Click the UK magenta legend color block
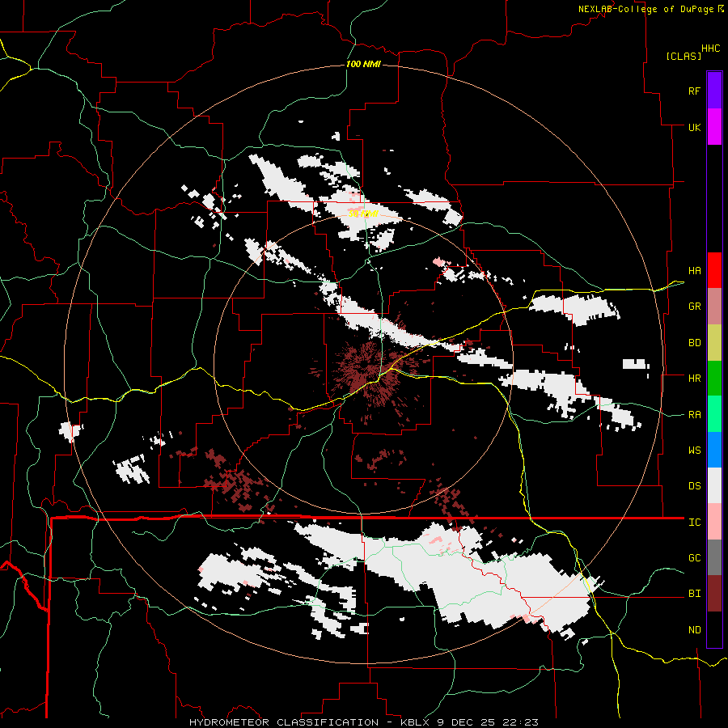 pos(714,126)
